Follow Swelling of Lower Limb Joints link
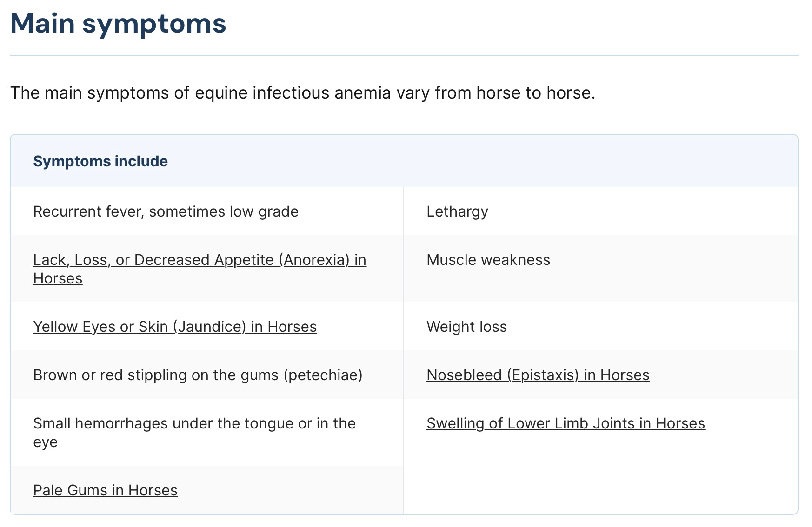The width and height of the screenshot is (812, 527). tap(566, 423)
